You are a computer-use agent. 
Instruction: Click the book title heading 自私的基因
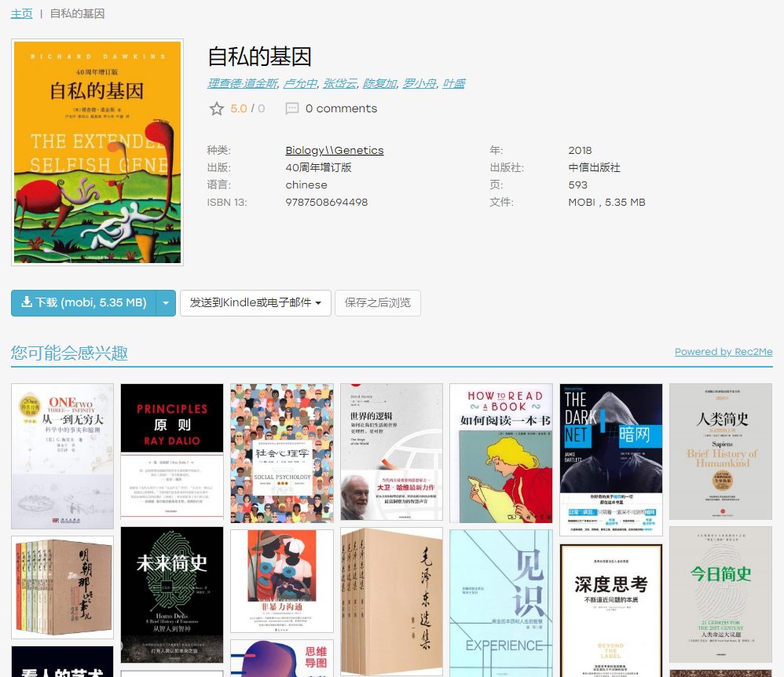pos(259,57)
